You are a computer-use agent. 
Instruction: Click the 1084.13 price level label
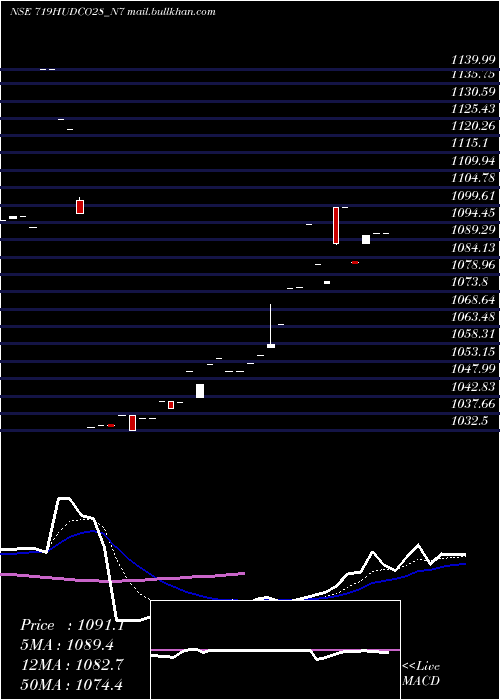[x=473, y=247]
